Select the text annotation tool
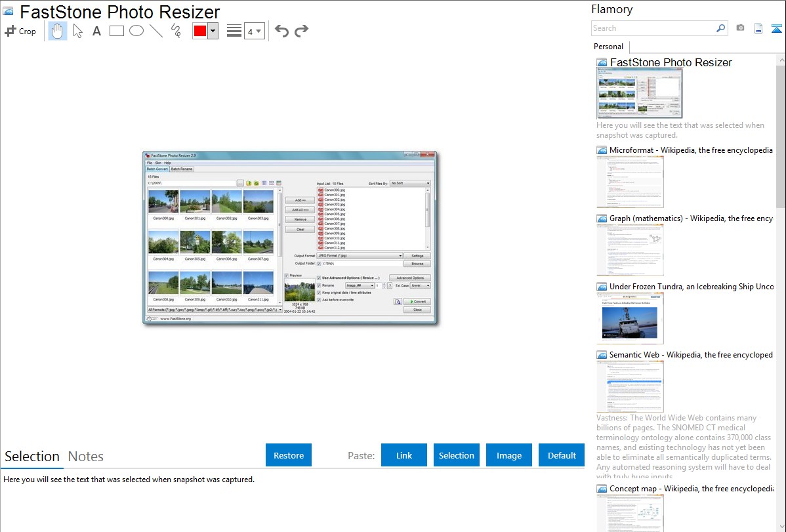The image size is (786, 532). 96,31
